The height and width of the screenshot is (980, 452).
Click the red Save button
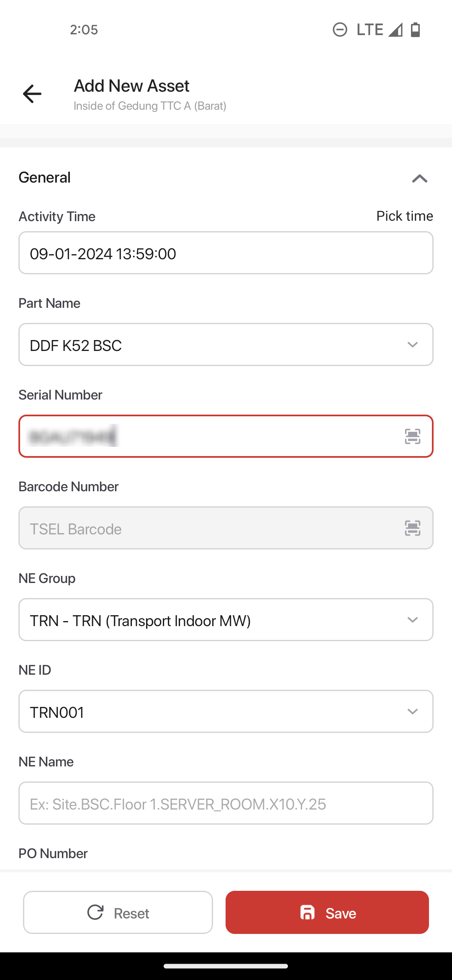[327, 912]
